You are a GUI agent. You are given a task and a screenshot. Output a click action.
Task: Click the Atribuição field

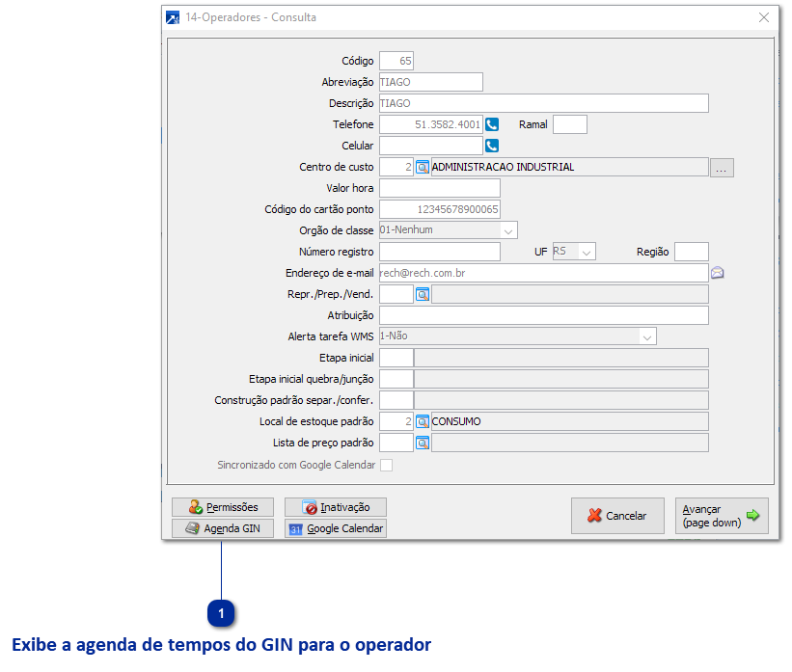click(544, 315)
